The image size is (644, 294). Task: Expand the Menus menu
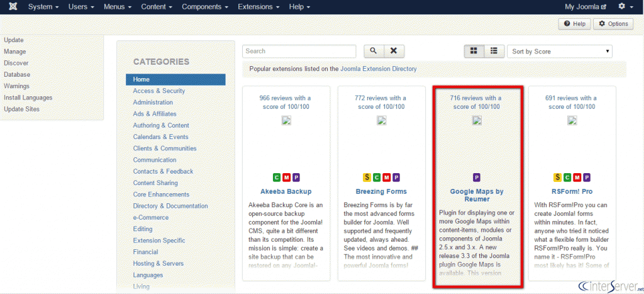tap(118, 6)
